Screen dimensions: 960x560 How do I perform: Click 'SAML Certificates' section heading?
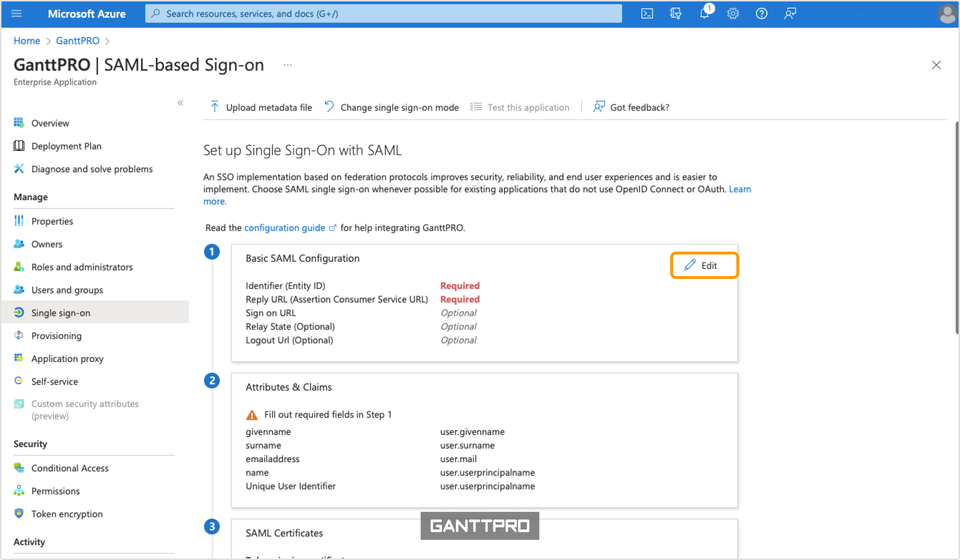coord(284,533)
